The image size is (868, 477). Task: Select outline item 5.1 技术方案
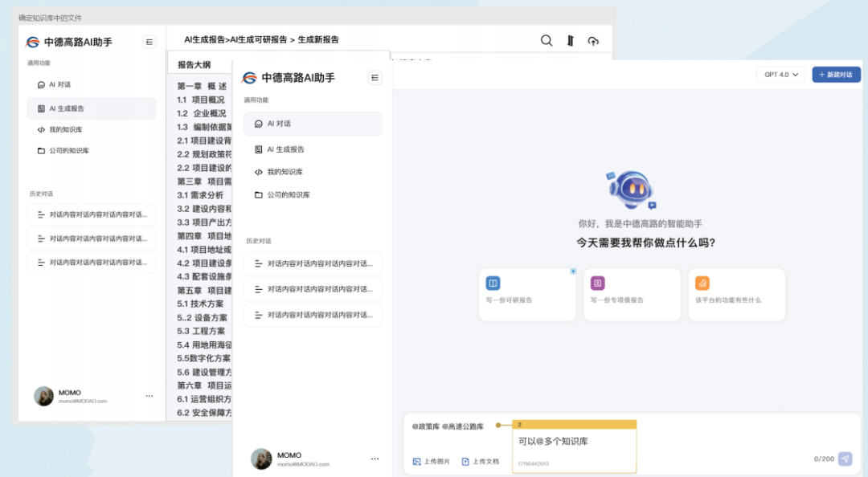click(200, 304)
